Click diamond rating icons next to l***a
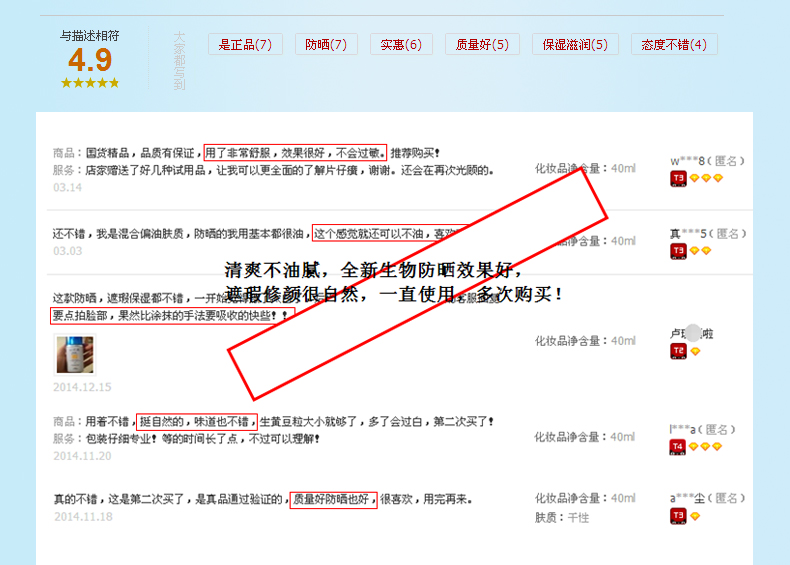 tap(705, 447)
